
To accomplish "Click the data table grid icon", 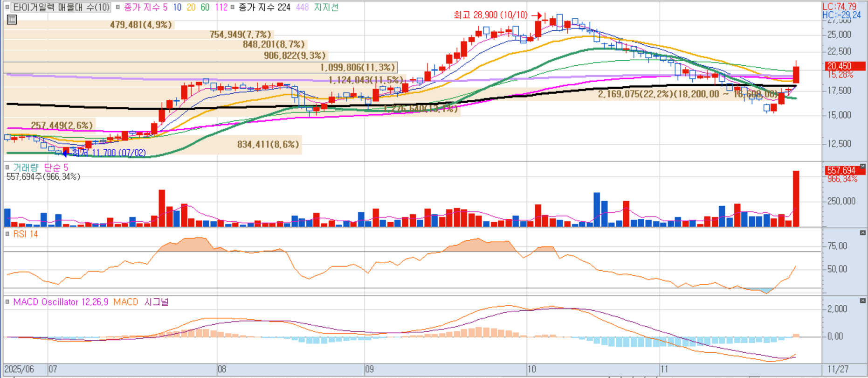I will pos(12,20).
